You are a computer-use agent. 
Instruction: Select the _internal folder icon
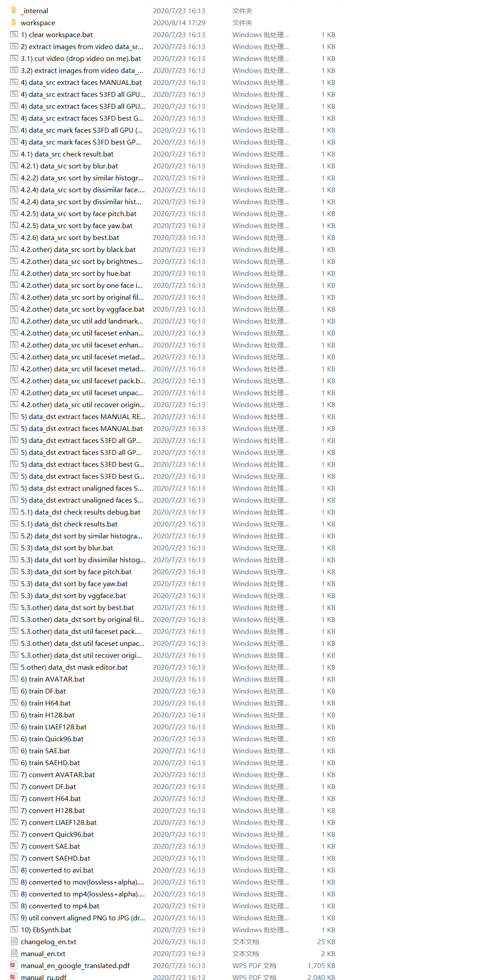[14, 11]
